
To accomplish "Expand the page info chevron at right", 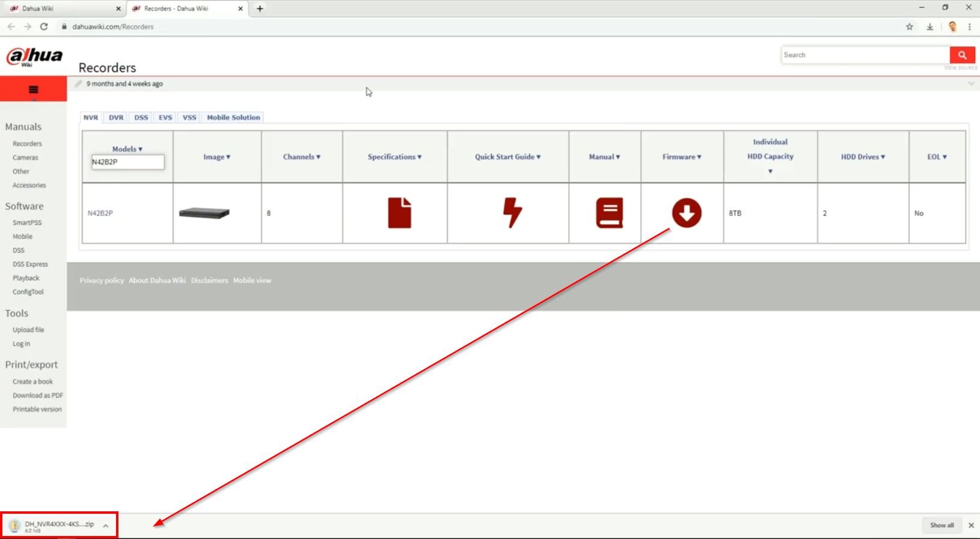I will [971, 84].
